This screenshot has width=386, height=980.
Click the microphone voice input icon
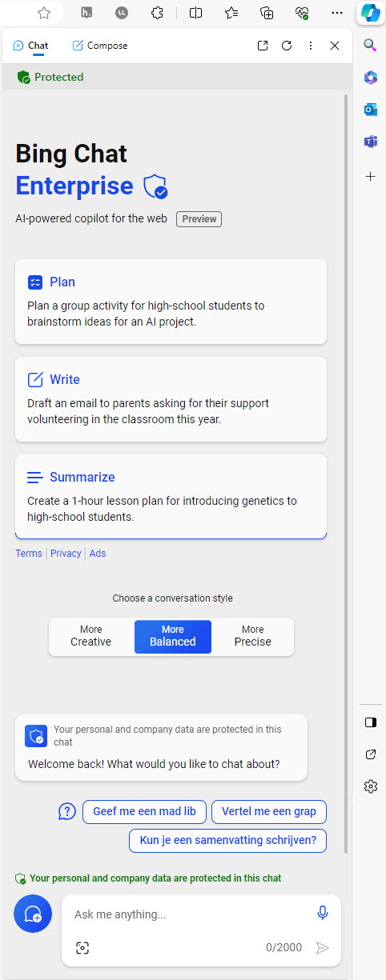[x=323, y=913]
